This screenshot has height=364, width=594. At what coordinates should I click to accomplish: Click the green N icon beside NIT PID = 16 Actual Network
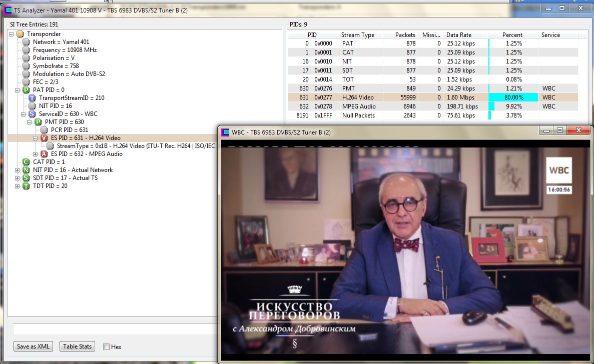(x=26, y=170)
